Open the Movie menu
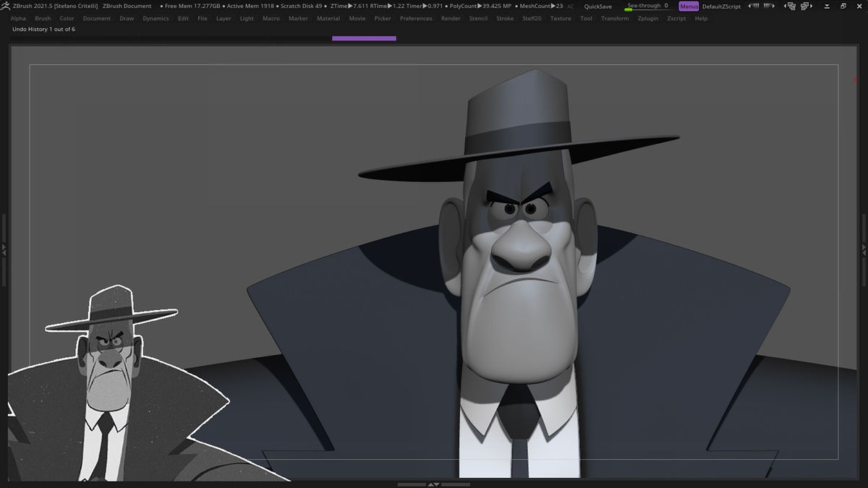Image resolution: width=868 pixels, height=488 pixels. 357,18
